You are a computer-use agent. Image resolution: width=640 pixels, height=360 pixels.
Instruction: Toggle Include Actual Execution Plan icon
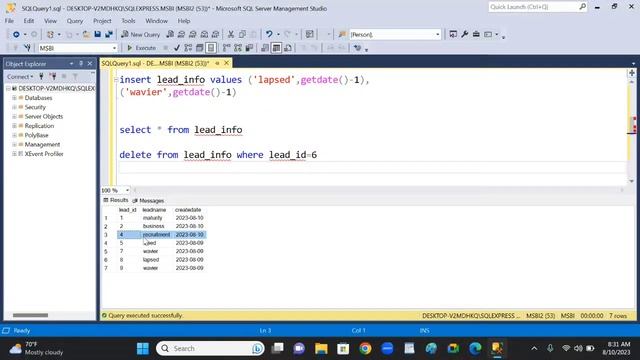coord(227,48)
